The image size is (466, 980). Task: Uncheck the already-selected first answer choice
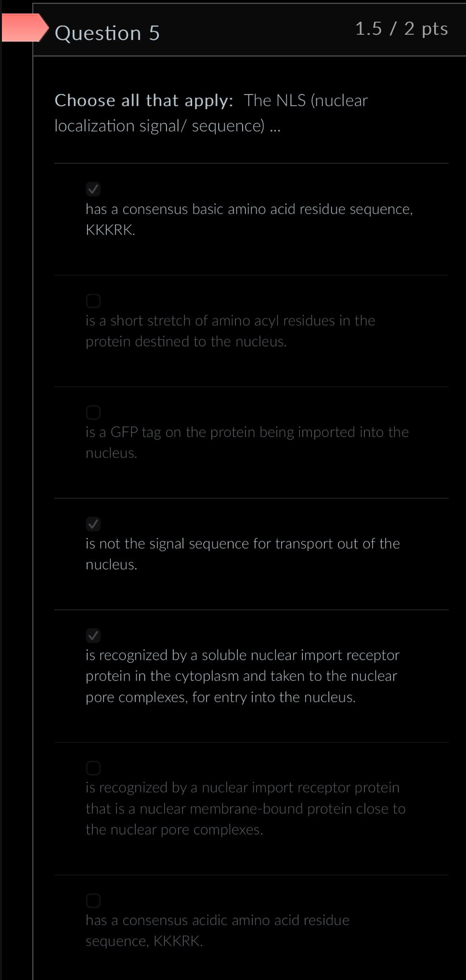point(94,189)
